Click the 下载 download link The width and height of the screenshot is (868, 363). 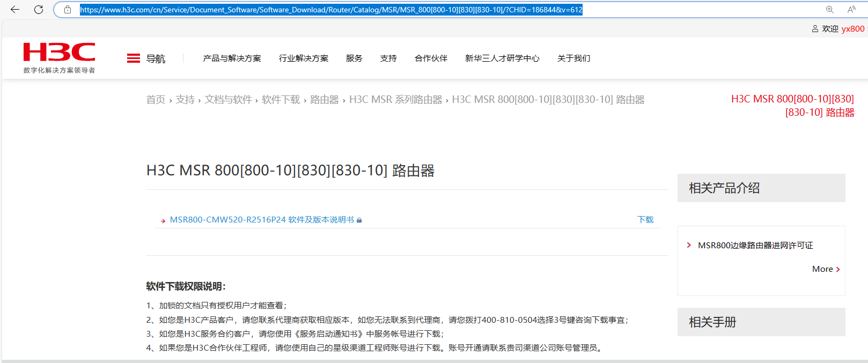pos(645,220)
